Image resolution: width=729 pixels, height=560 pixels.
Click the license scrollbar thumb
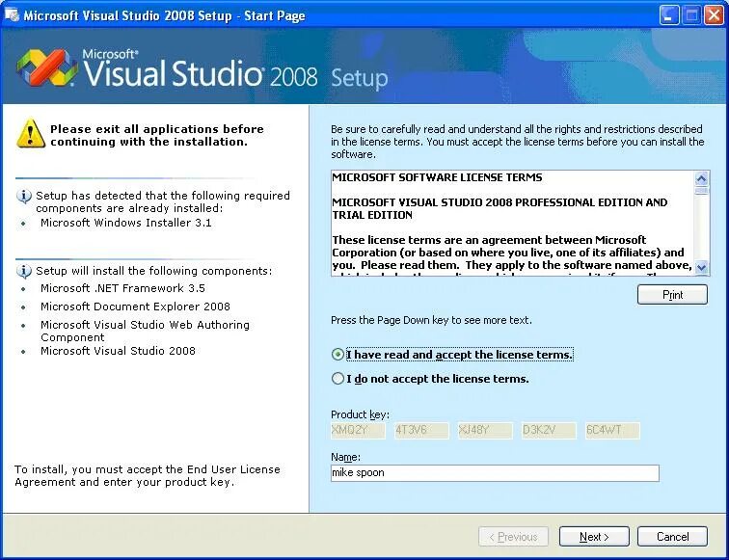tap(702, 190)
